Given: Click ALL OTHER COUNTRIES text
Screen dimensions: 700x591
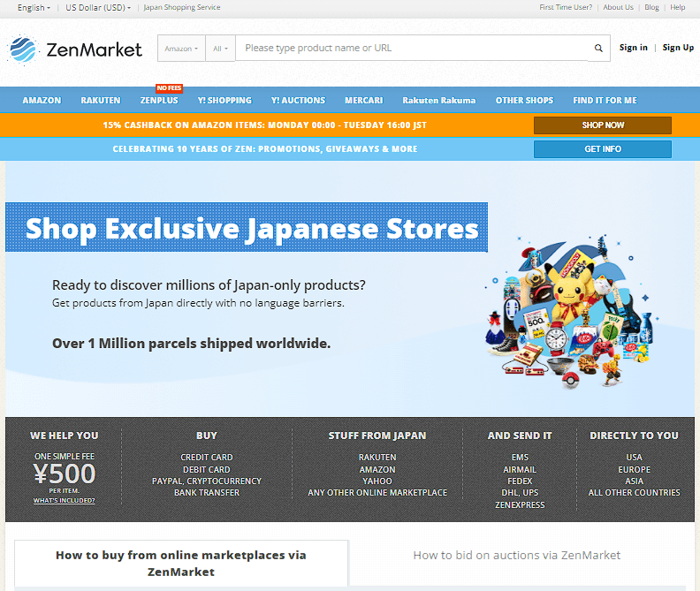Looking at the screenshot, I should pos(634,493).
